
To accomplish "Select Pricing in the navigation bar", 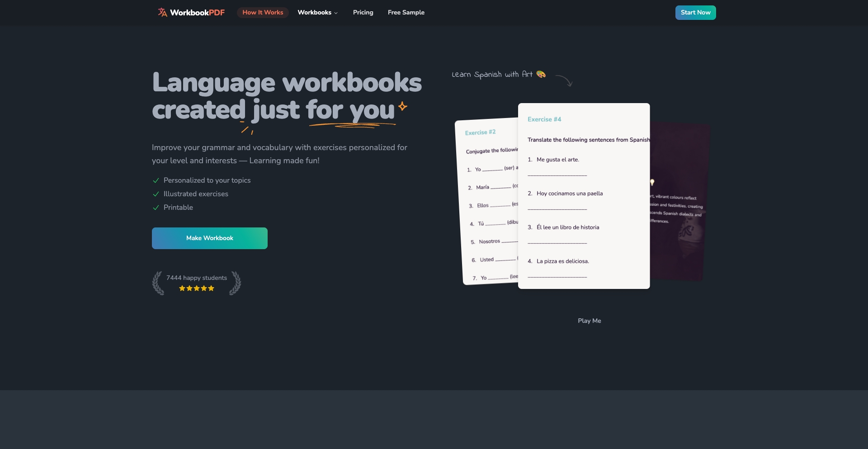I will 363,12.
